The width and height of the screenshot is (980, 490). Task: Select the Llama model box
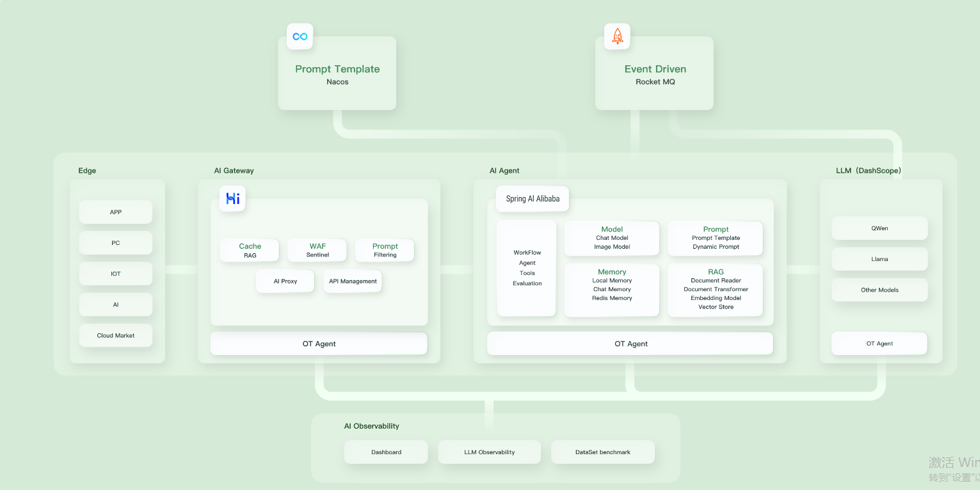pos(880,259)
